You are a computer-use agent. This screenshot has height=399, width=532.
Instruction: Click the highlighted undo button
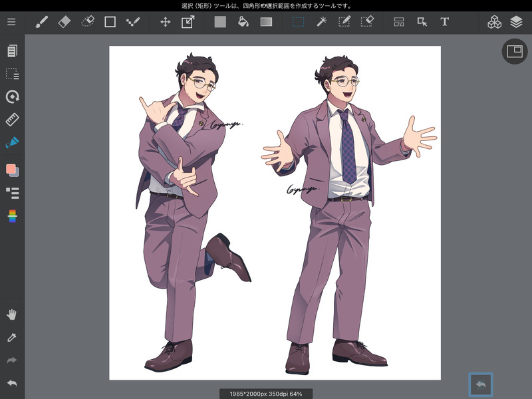click(481, 384)
